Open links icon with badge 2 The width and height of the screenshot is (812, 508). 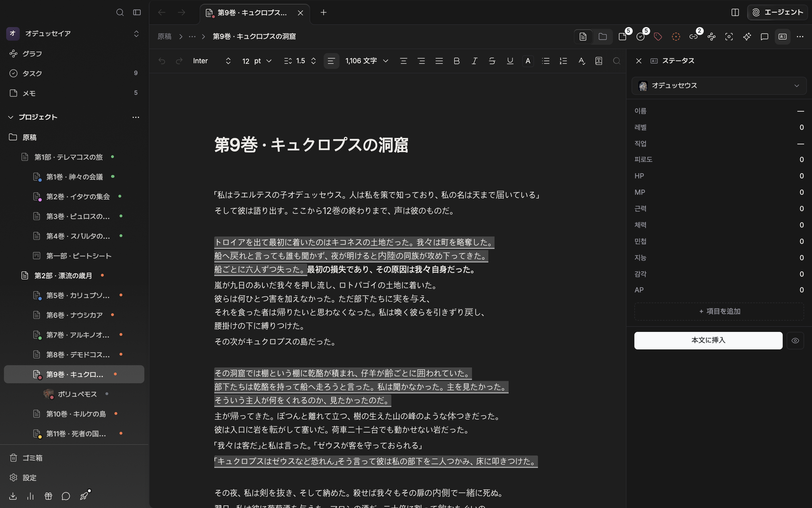pyautogui.click(x=694, y=37)
